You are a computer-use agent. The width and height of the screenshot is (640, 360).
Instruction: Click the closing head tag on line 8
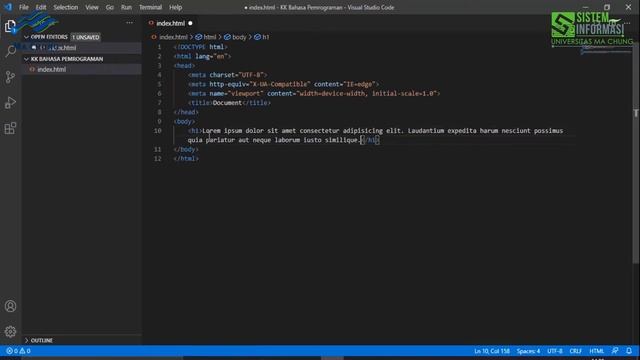click(x=186, y=112)
